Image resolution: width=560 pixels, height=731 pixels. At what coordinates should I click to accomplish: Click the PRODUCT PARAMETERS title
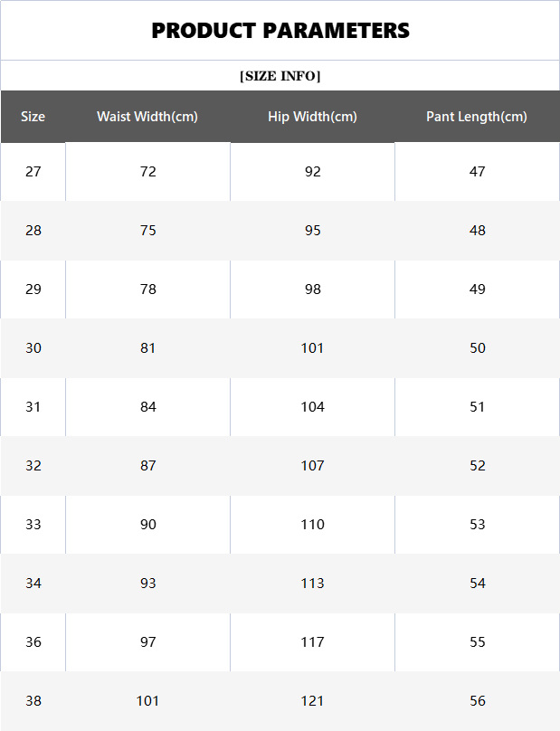pos(280,31)
